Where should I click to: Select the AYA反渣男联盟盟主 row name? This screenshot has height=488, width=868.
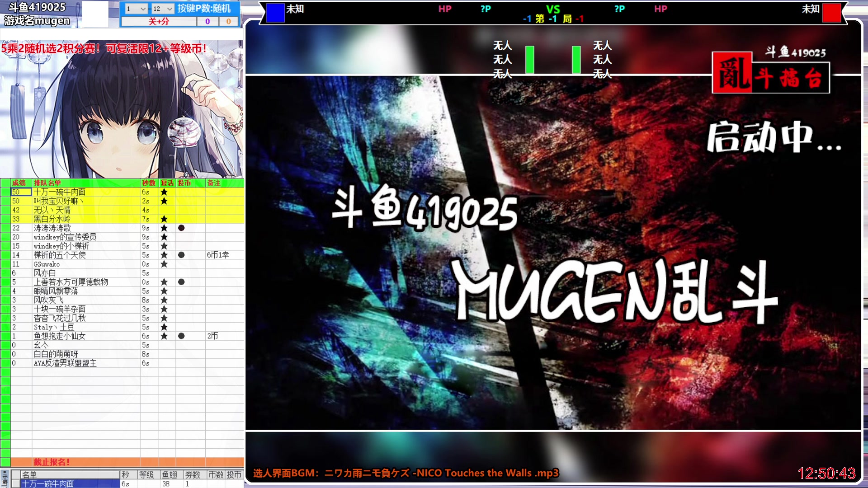pyautogui.click(x=65, y=363)
